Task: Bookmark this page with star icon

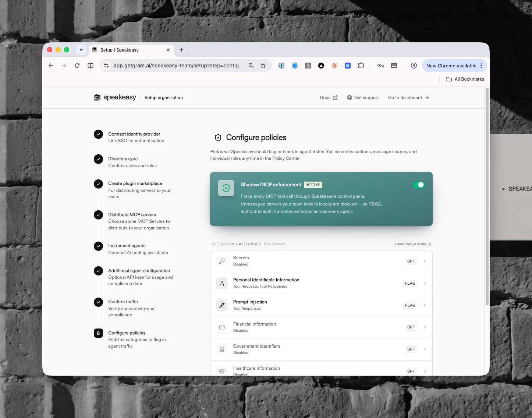Action: (263, 66)
